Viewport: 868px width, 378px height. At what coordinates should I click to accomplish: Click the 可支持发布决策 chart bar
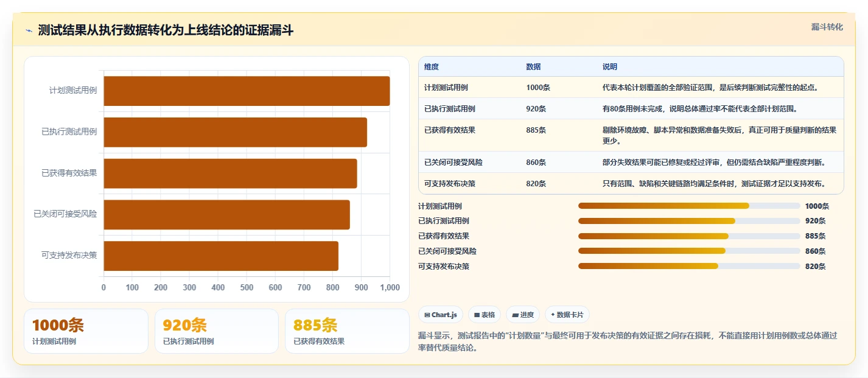(221, 256)
